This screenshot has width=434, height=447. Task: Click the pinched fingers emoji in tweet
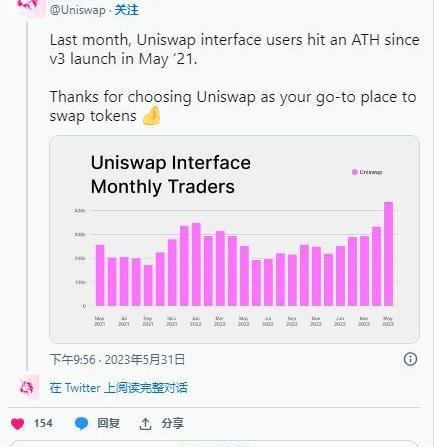point(152,116)
